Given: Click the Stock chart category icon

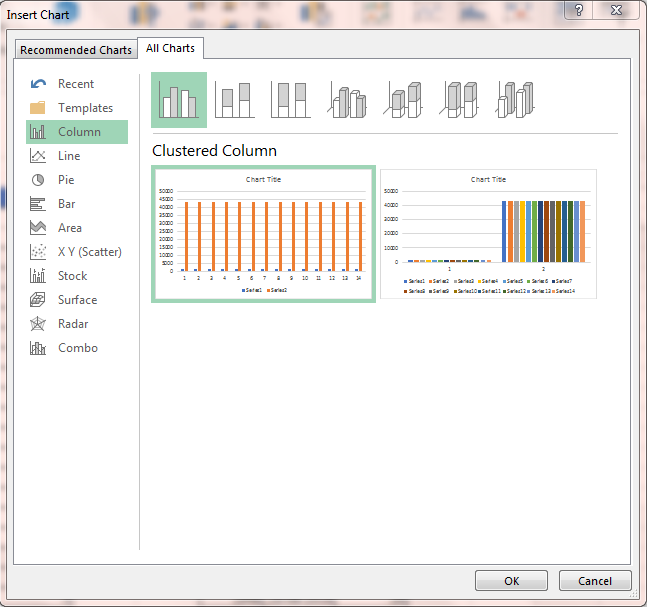Looking at the screenshot, I should tap(38, 276).
